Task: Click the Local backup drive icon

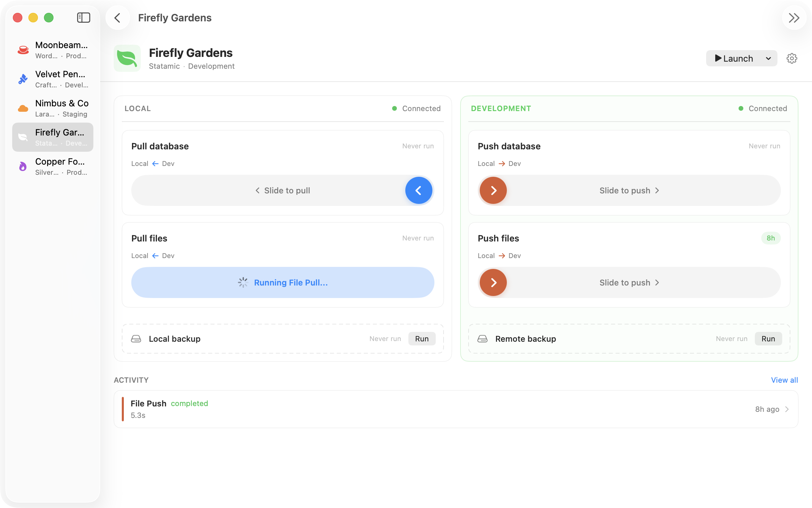Action: [x=136, y=339]
